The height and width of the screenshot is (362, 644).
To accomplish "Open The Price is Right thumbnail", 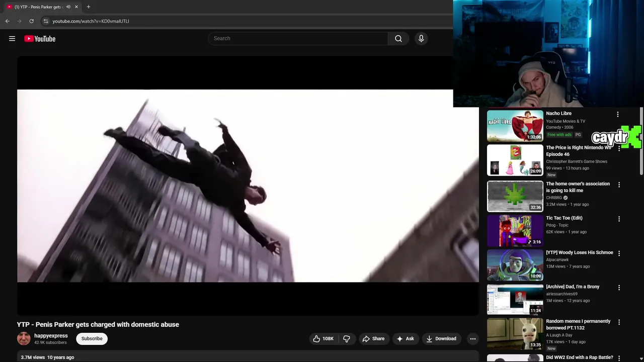I will click(515, 160).
